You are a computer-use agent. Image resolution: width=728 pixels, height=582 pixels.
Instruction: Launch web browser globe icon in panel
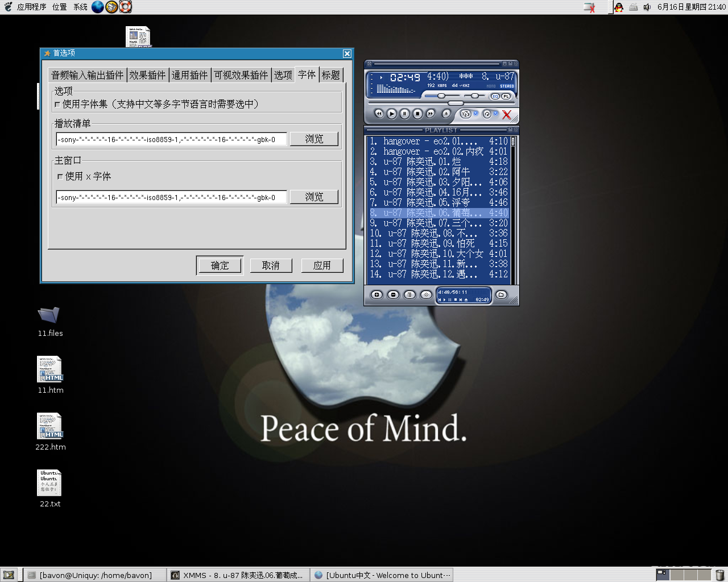(x=98, y=7)
